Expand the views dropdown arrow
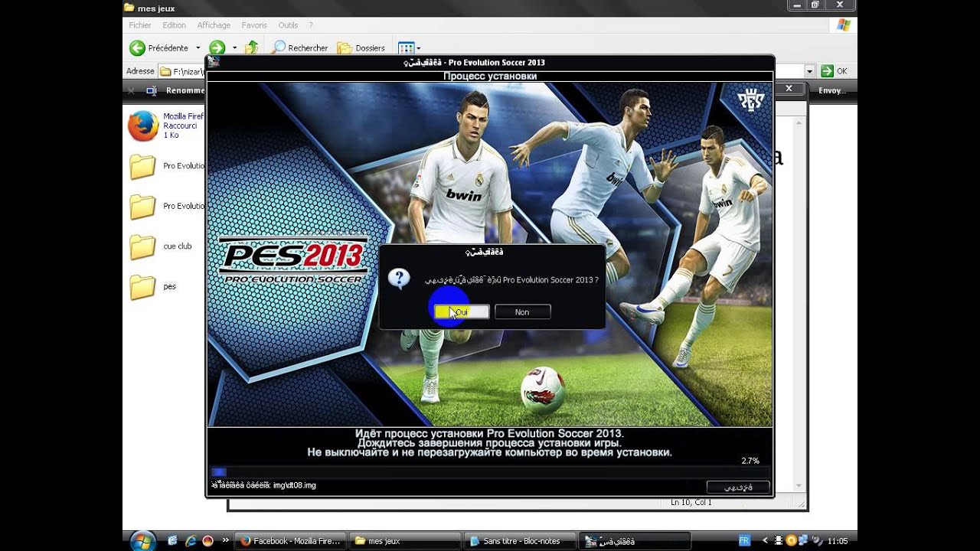Image resolution: width=980 pixels, height=551 pixels. tap(419, 47)
